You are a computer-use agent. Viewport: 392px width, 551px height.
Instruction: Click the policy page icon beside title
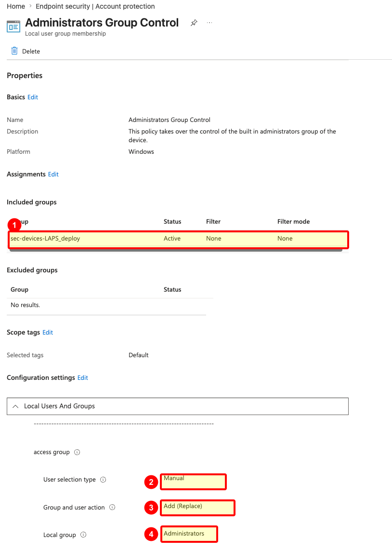coord(13,27)
